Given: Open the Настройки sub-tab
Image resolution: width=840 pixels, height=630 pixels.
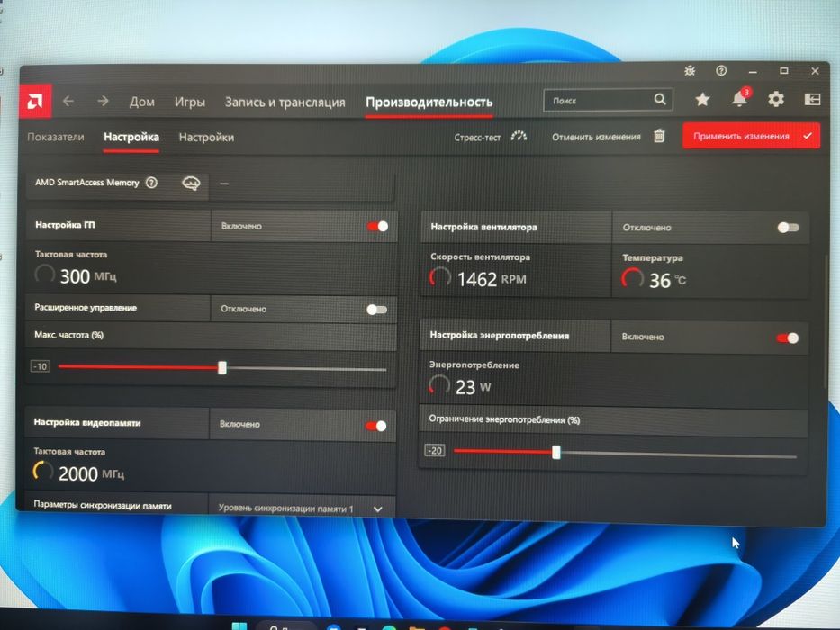Looking at the screenshot, I should coord(206,138).
